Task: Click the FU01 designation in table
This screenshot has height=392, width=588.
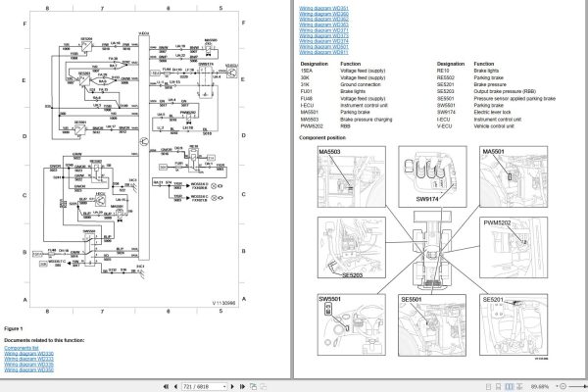Action: 307,91
